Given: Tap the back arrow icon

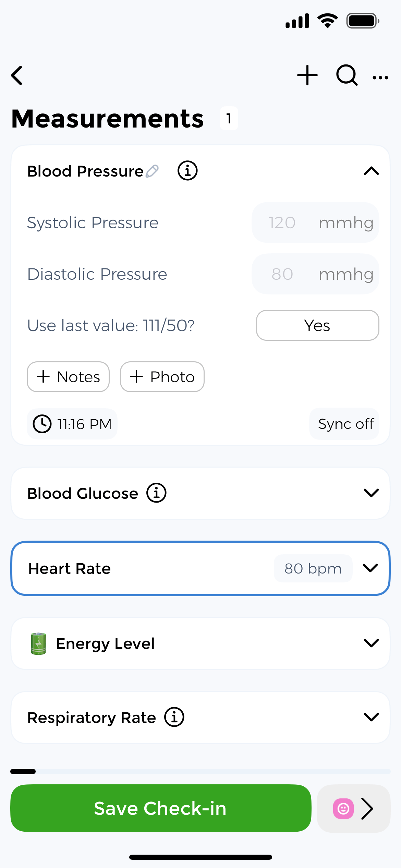Looking at the screenshot, I should click(x=17, y=75).
